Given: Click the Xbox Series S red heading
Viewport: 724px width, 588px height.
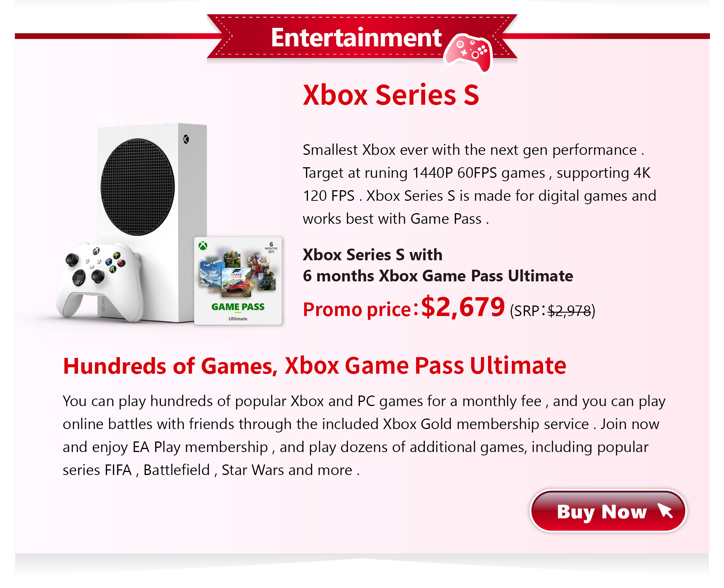Looking at the screenshot, I should (391, 95).
